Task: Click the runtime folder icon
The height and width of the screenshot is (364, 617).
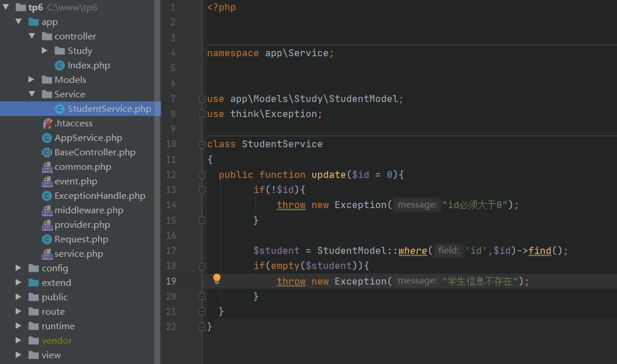Action: click(x=34, y=326)
